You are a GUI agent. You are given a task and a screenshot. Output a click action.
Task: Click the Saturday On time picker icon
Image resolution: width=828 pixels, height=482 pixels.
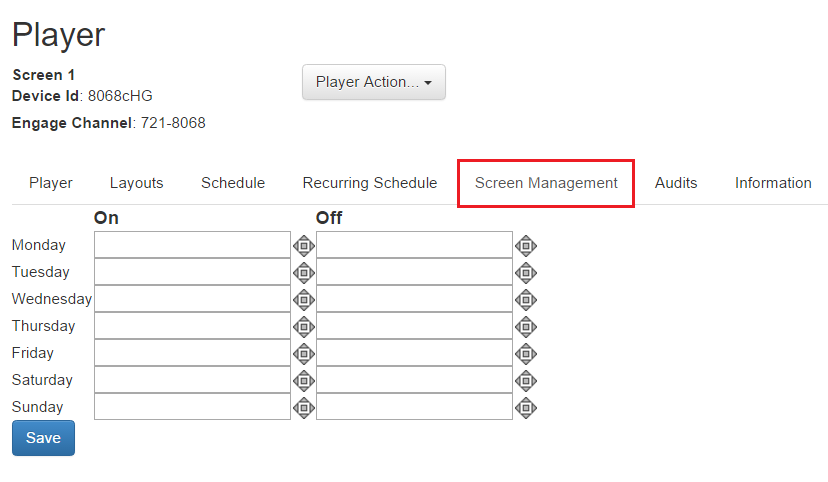[x=304, y=381]
